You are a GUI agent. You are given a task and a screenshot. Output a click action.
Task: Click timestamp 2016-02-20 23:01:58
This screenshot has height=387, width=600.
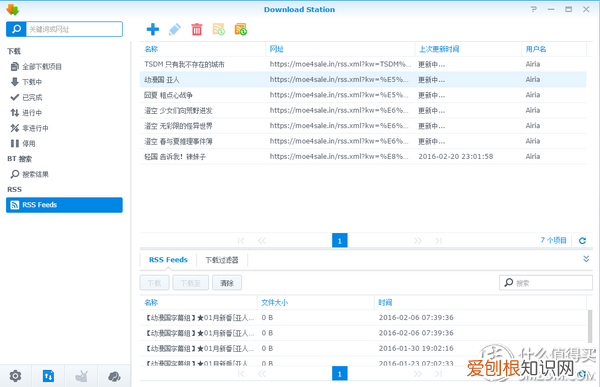[x=455, y=157]
